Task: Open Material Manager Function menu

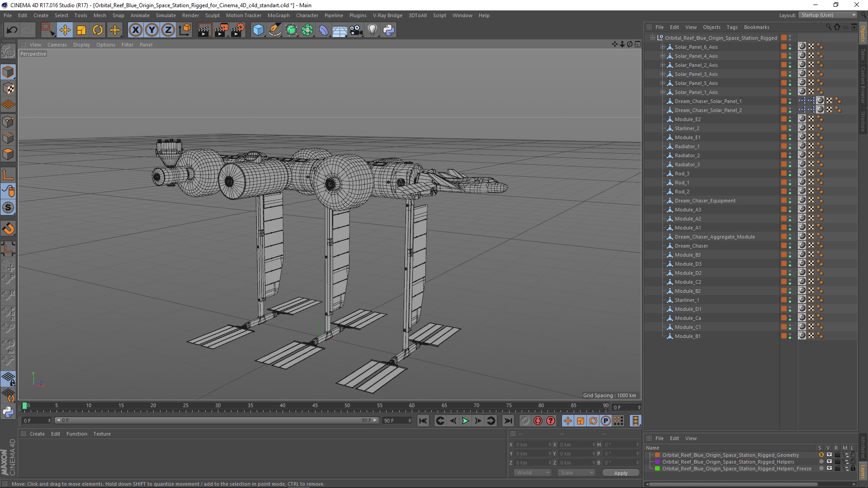Action: pos(76,434)
